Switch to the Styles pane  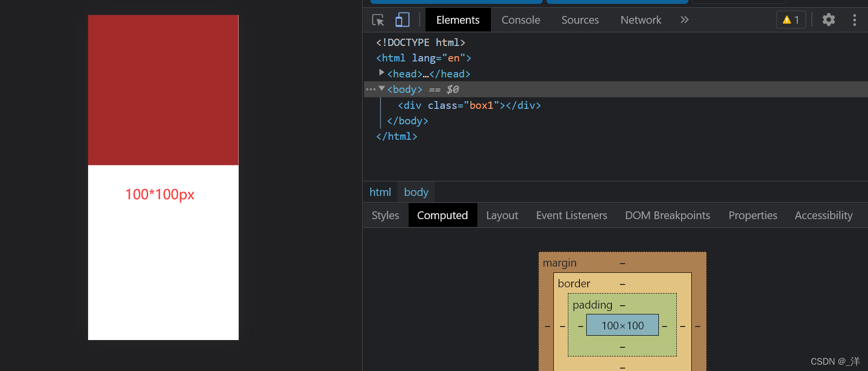point(385,215)
